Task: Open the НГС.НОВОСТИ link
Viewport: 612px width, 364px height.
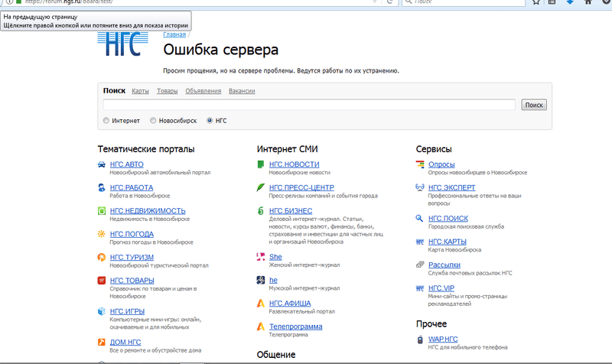Action: click(295, 164)
